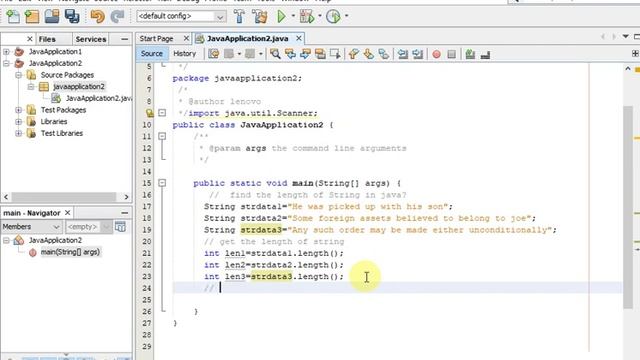Viewport: 640px width, 360px height.
Task: Click editor vertical scrollbar thumb
Action: (628, 206)
